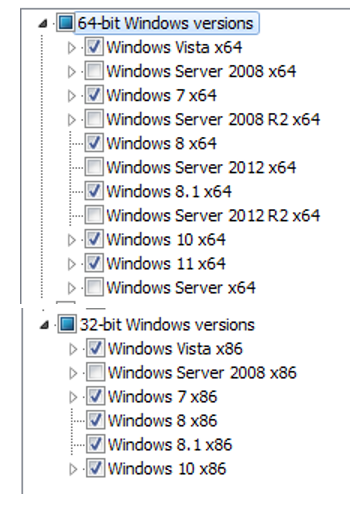Toggle the 64-bit Windows versions tri-state checkbox
This screenshot has height=507, width=361.
(66, 23)
